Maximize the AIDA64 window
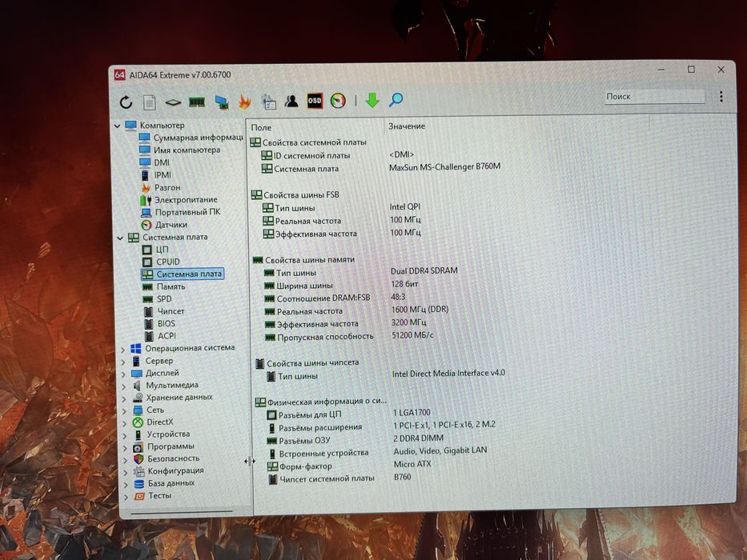Viewport: 747px width, 560px height. pos(691,70)
